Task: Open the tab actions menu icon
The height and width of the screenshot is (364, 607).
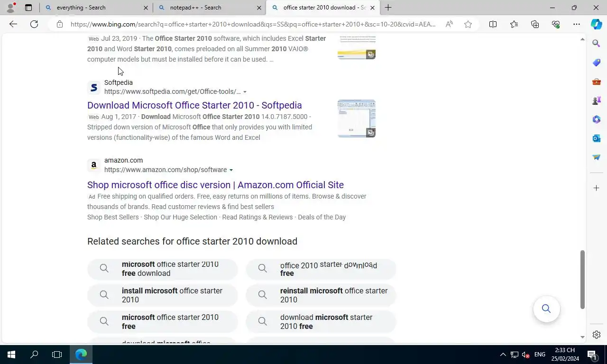Action: coord(28,8)
